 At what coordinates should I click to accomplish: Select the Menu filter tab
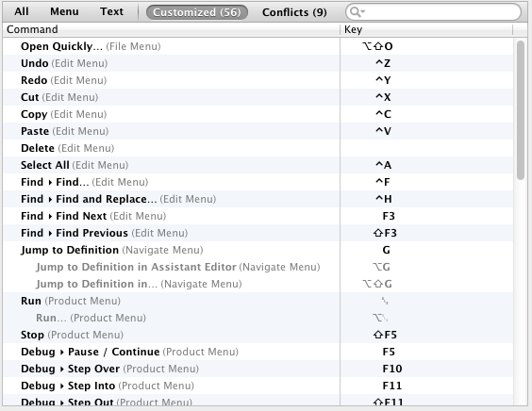[x=64, y=11]
